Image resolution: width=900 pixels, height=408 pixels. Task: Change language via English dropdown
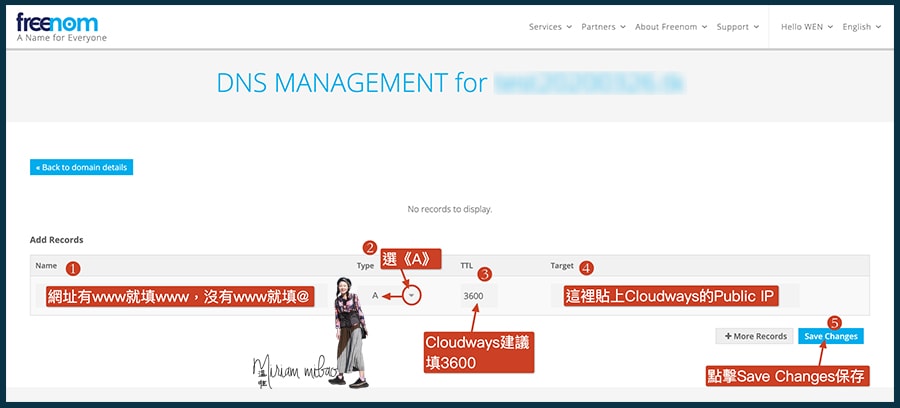coord(862,27)
